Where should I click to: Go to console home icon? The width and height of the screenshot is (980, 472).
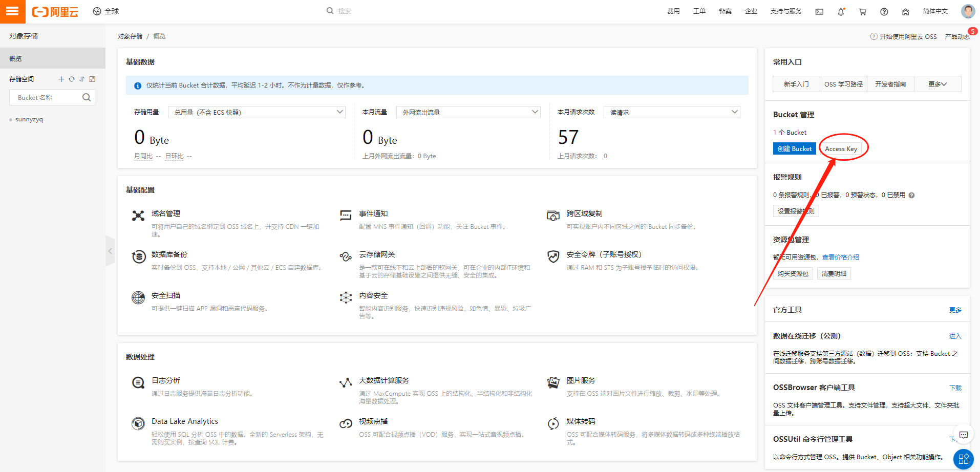[x=905, y=12]
